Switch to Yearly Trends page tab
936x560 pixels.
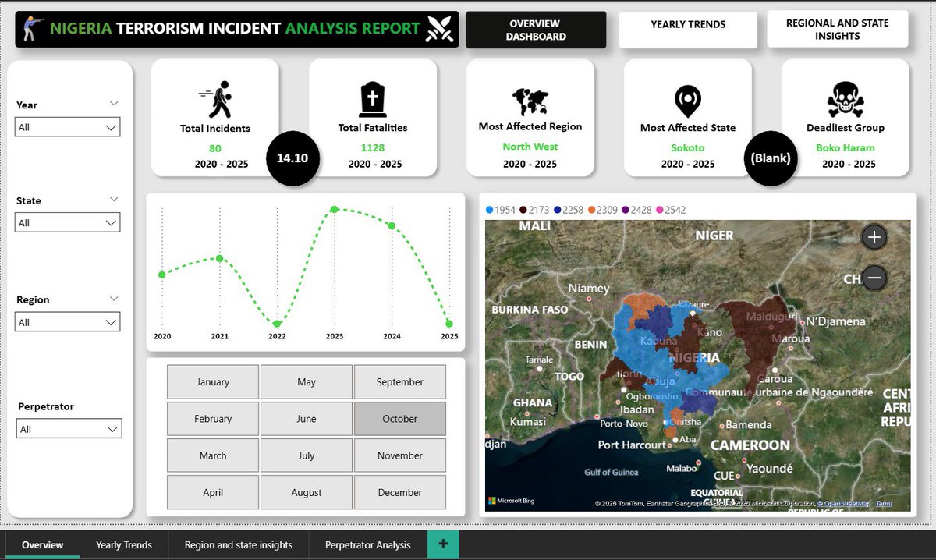pyautogui.click(x=124, y=544)
